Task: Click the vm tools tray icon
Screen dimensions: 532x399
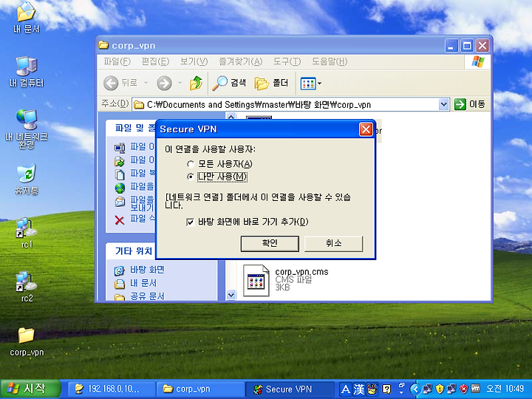Action: [476, 389]
